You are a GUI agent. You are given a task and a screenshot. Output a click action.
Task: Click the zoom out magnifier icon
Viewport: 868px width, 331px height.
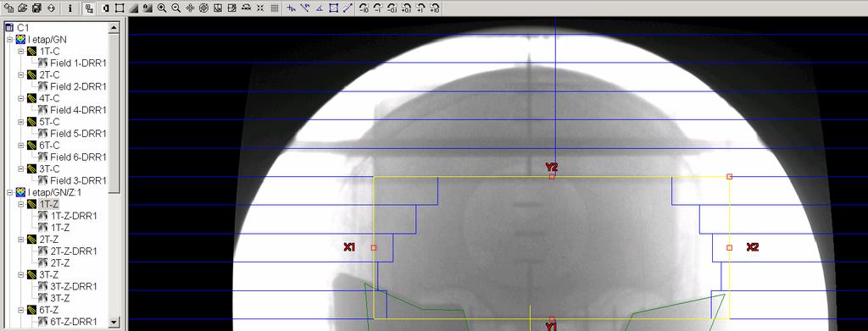175,8
